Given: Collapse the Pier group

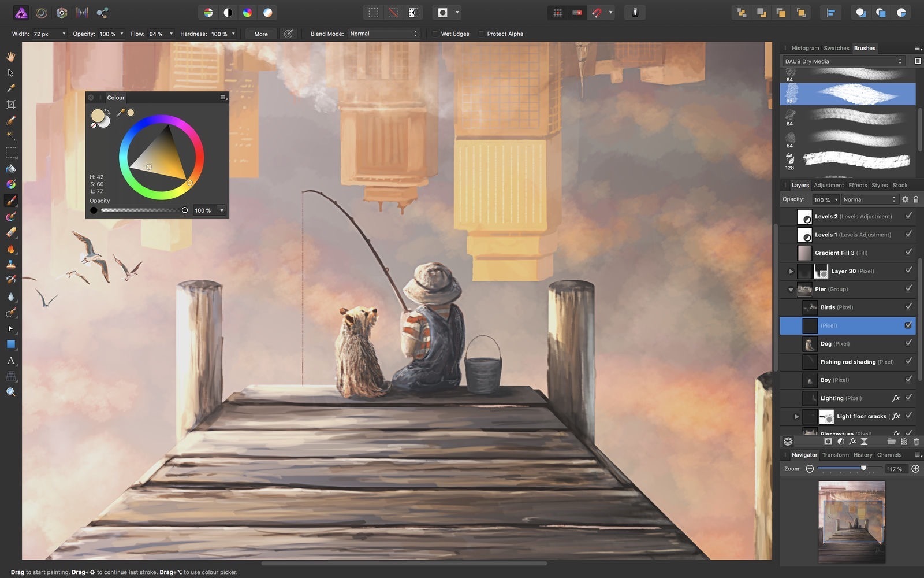Looking at the screenshot, I should 791,290.
